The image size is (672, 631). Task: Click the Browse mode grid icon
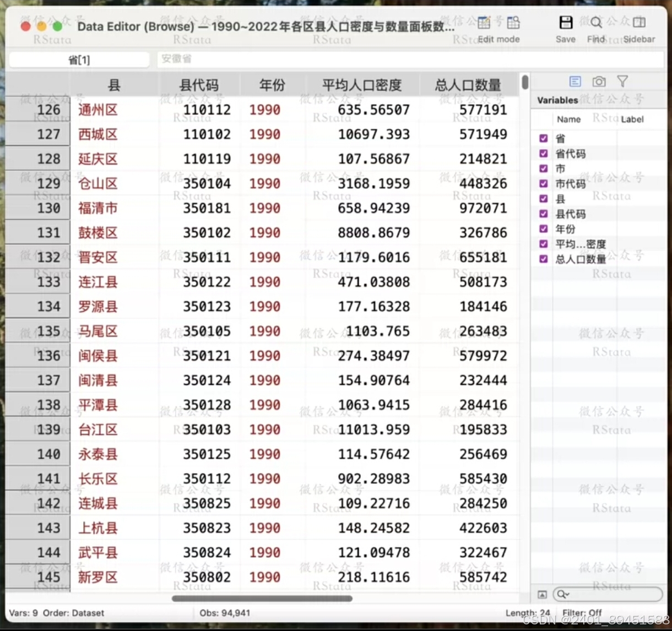pyautogui.click(x=513, y=23)
